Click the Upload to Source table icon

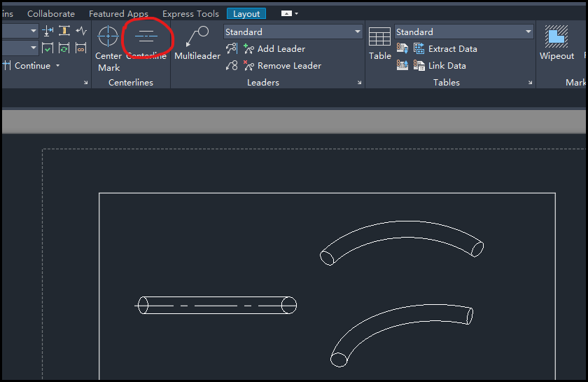pos(402,66)
